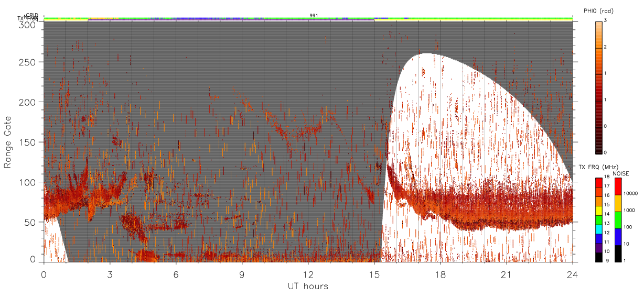
Task: Click the 'NOISE' legend title above the noise swatches
Action: [621, 173]
